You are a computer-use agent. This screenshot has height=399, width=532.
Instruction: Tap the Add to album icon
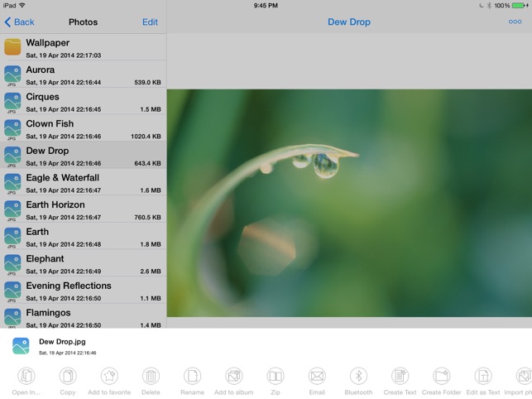coord(234,377)
